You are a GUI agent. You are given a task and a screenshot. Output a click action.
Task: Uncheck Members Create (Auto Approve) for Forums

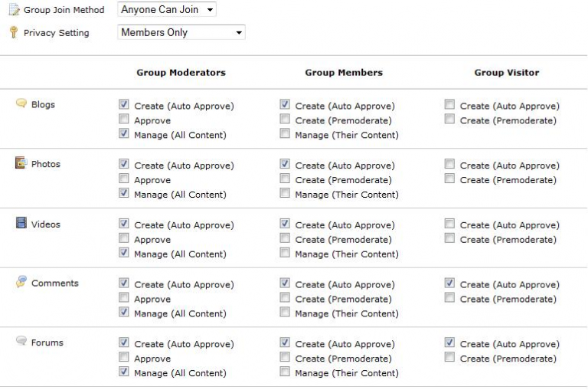pyautogui.click(x=285, y=342)
